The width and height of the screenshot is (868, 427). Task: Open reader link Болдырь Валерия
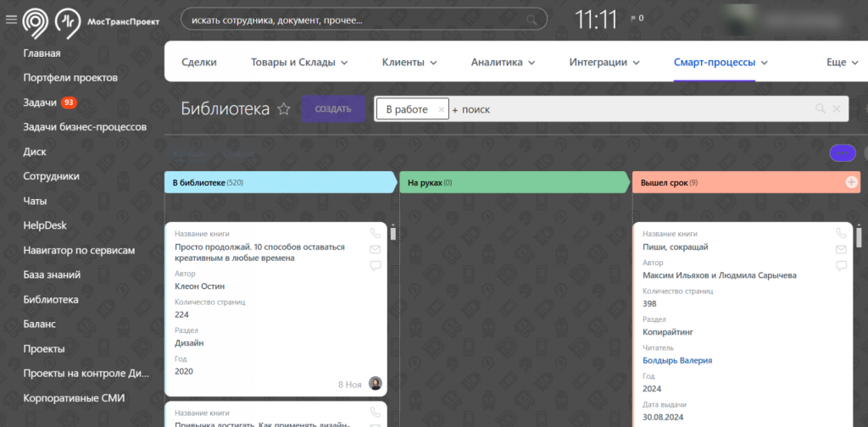pos(677,360)
